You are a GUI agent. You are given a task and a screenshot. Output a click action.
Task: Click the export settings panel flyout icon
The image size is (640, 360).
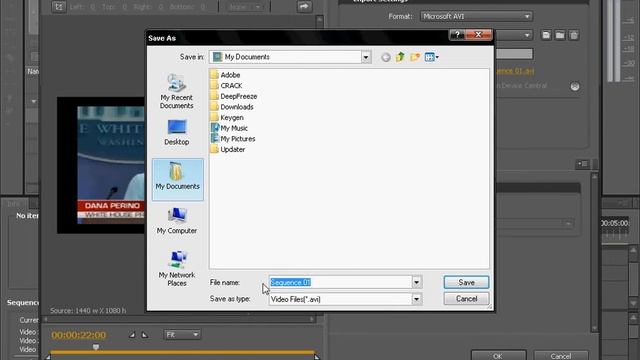(x=582, y=164)
